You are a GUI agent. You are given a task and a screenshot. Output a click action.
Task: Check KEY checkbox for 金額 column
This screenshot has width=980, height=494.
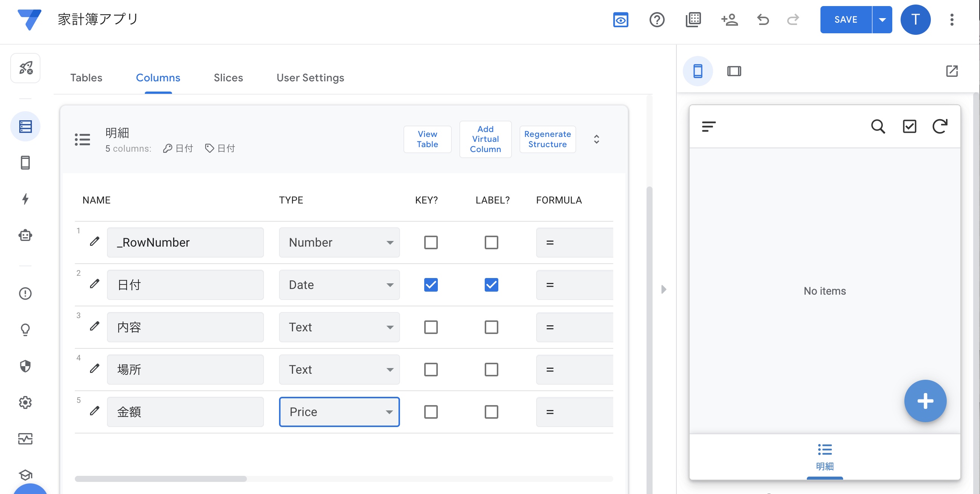click(x=431, y=412)
